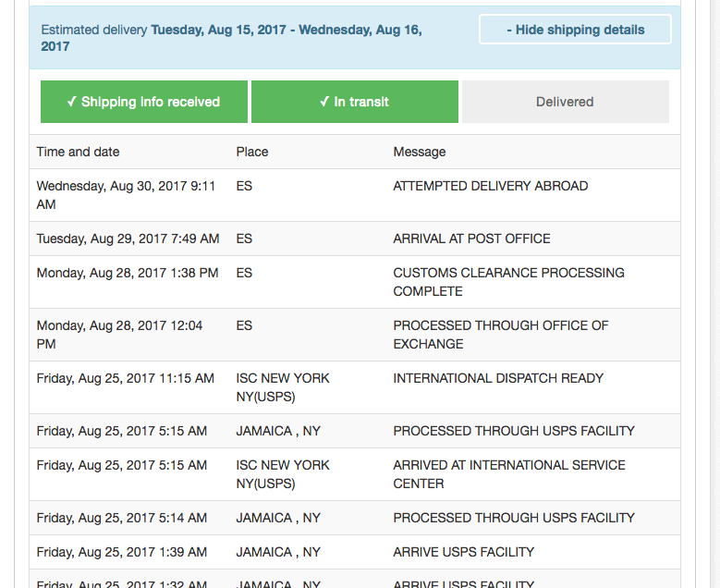Viewport: 720px width, 588px height.
Task: Click the Time and date column header
Action: point(78,152)
